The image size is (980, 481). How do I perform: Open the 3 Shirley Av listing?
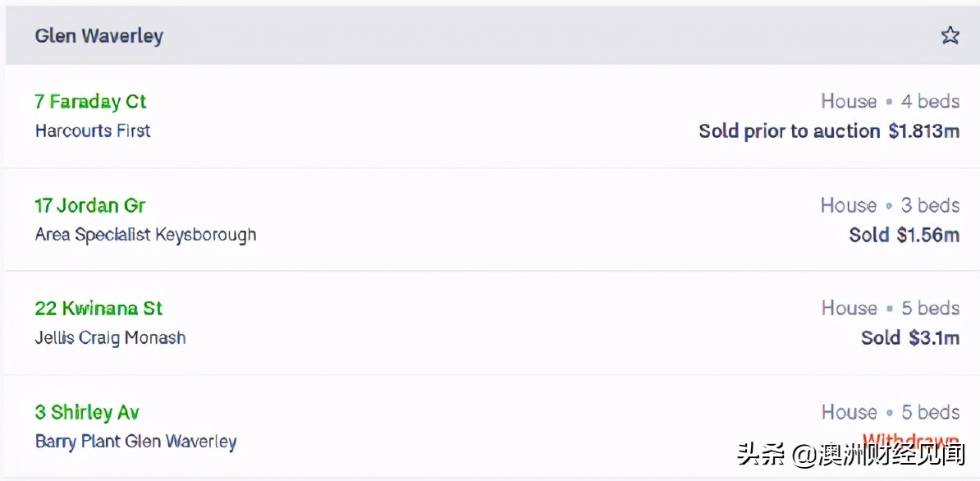point(87,412)
